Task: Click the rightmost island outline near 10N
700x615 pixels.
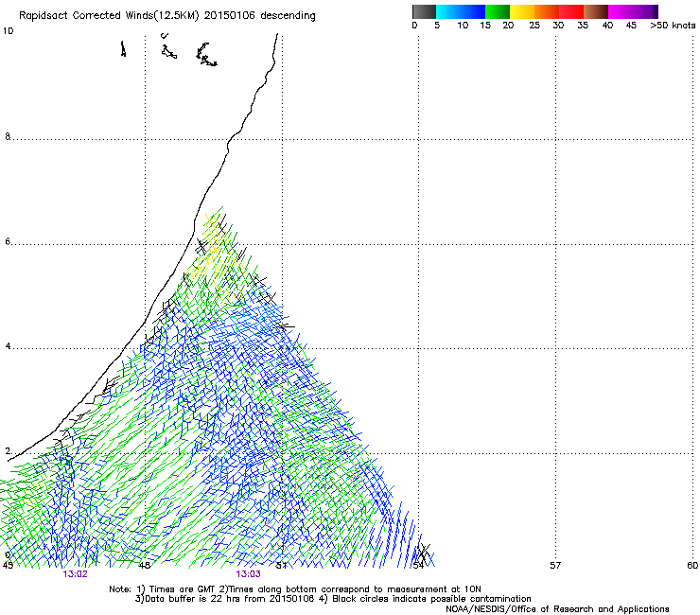Action: point(206,55)
